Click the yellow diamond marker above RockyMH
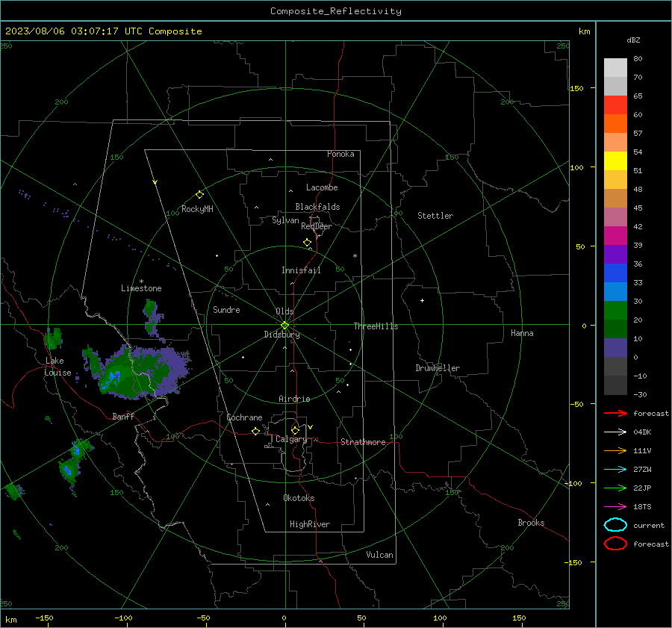Viewport: 672px width, 628px height. pos(199,195)
